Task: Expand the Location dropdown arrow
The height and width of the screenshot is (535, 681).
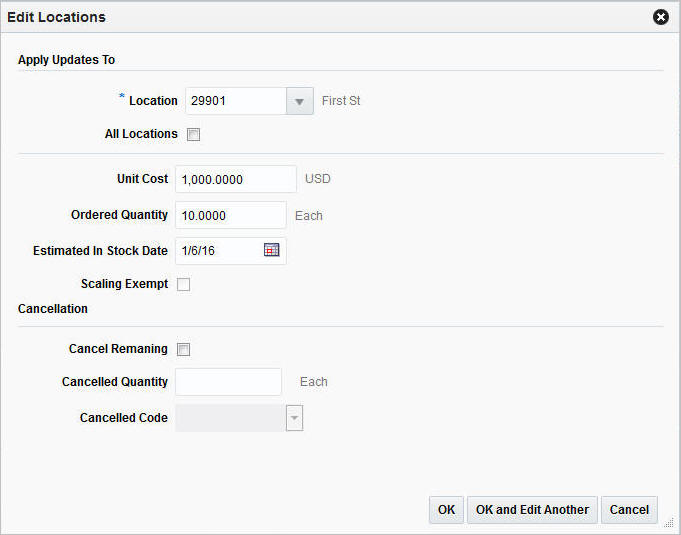Action: pyautogui.click(x=299, y=101)
